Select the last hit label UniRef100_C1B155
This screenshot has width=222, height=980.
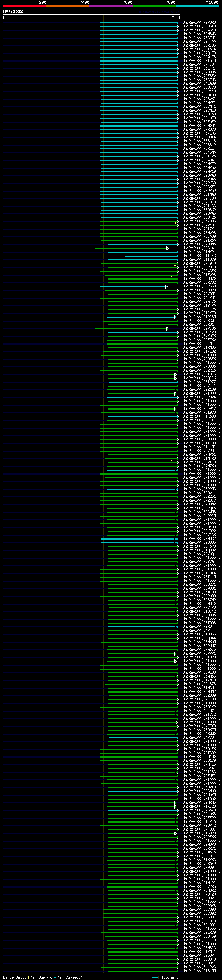[x=199, y=972]
